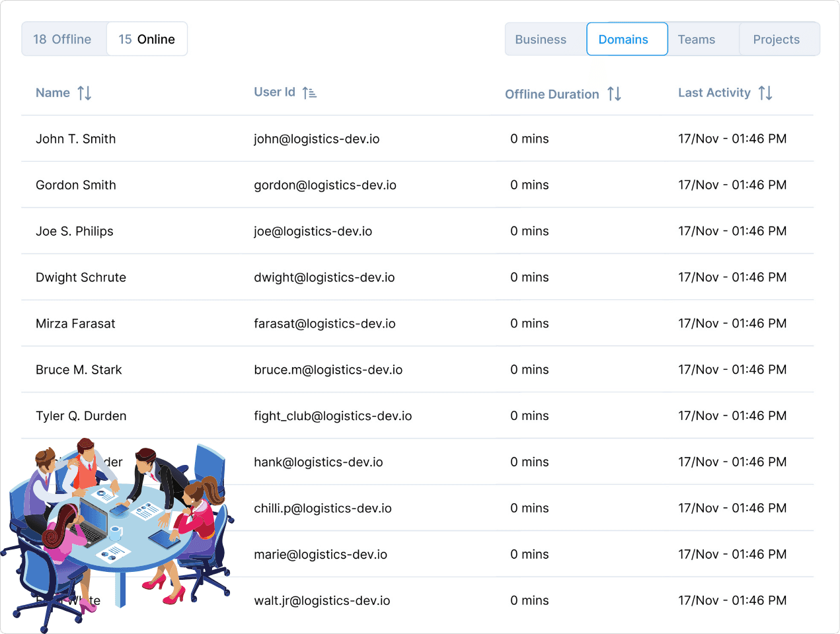This screenshot has height=634, width=840.
Task: Select the Bruce M. Stark name
Action: [79, 370]
